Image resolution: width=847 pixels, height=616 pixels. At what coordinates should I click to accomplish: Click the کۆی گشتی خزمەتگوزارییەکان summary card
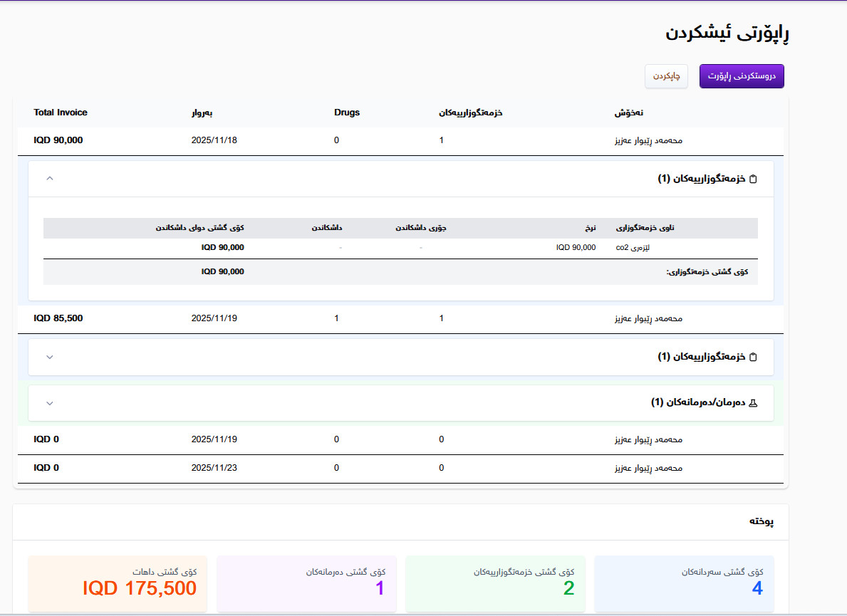point(495,584)
